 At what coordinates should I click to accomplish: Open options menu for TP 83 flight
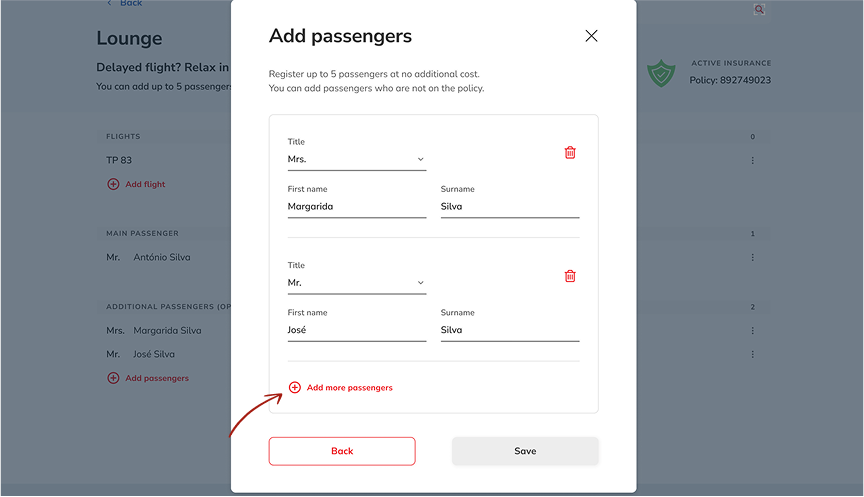[752, 160]
